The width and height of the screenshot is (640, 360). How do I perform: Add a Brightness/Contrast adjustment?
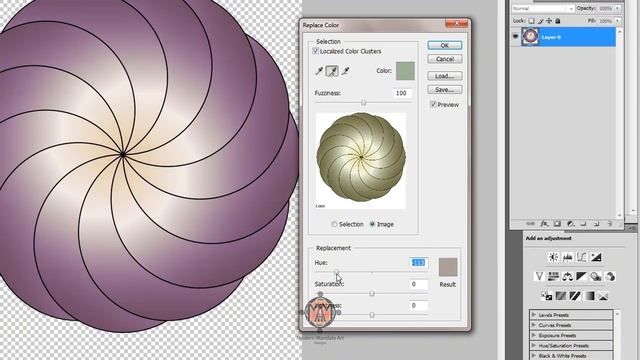[553, 257]
